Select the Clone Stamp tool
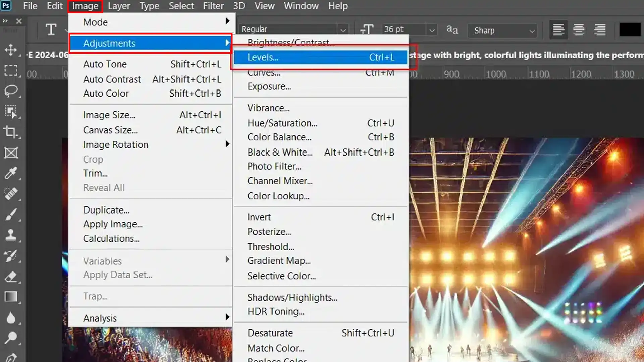Image resolution: width=644 pixels, height=362 pixels. point(11,235)
